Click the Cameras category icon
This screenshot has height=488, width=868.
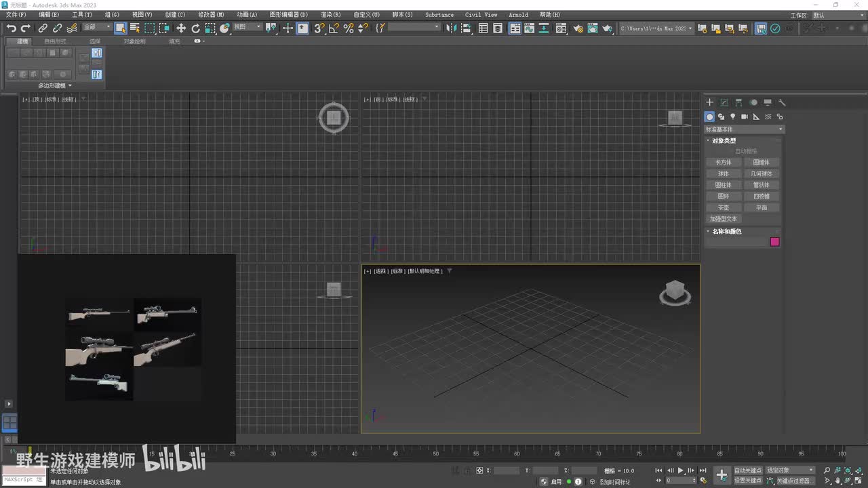[744, 117]
